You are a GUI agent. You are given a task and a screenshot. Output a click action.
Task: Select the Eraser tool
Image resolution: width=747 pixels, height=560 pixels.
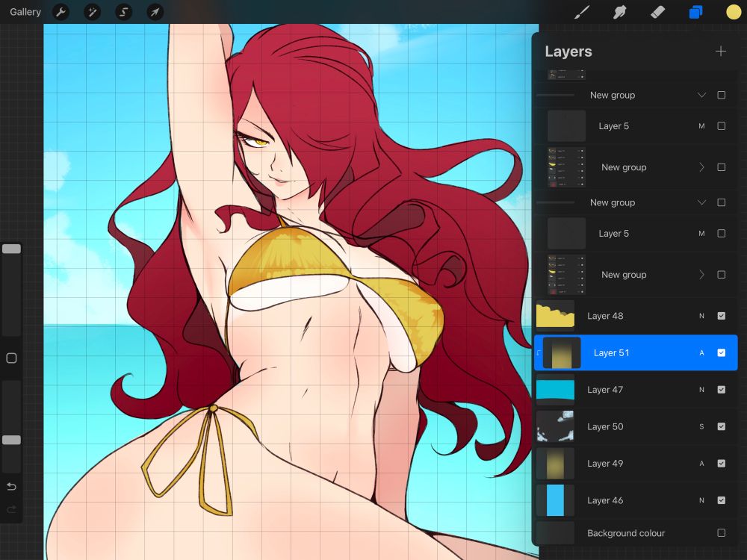click(657, 12)
